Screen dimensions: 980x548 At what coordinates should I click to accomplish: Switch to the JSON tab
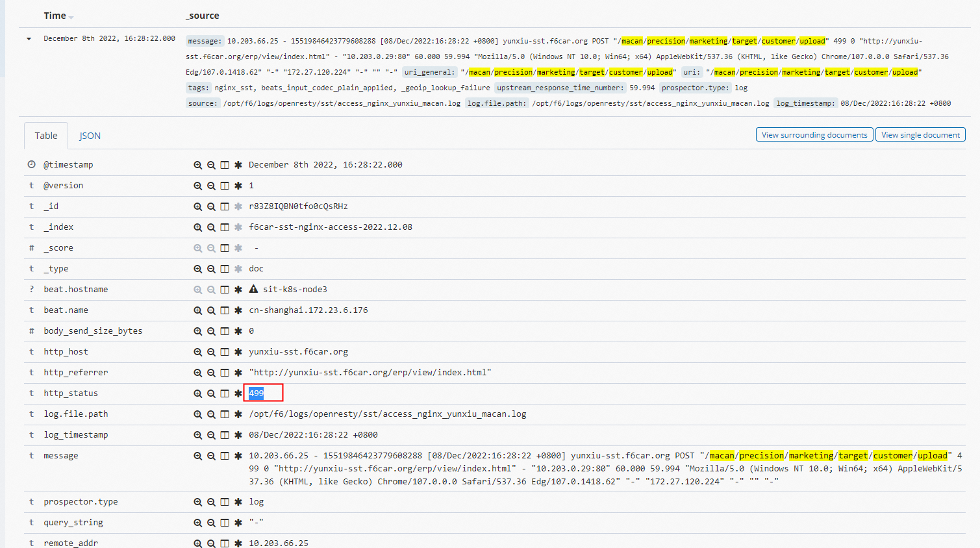pos(90,136)
